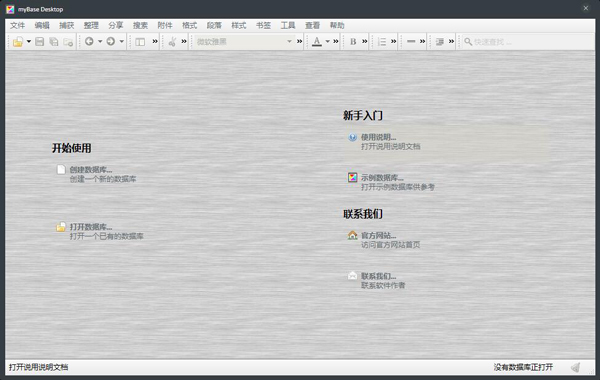Image resolution: width=600 pixels, height=380 pixels.
Task: Click the folder icon beside 打开数据库
Action: [x=61, y=227]
